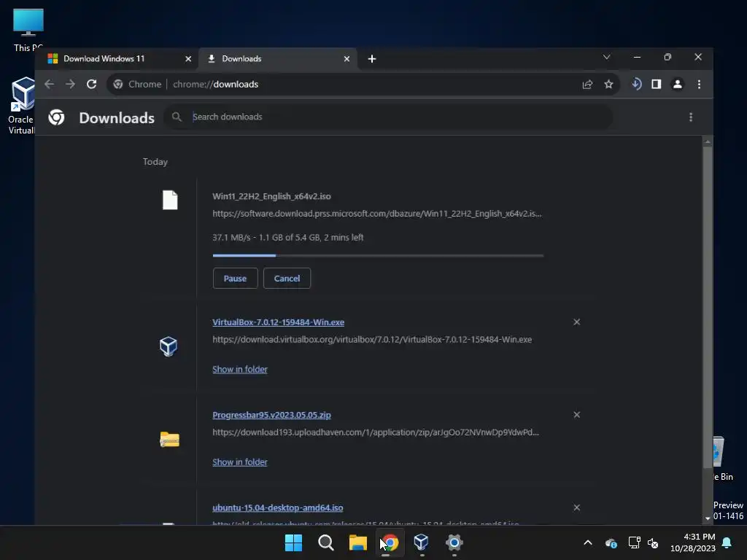Open the tab search chevron dropdown

pos(606,57)
